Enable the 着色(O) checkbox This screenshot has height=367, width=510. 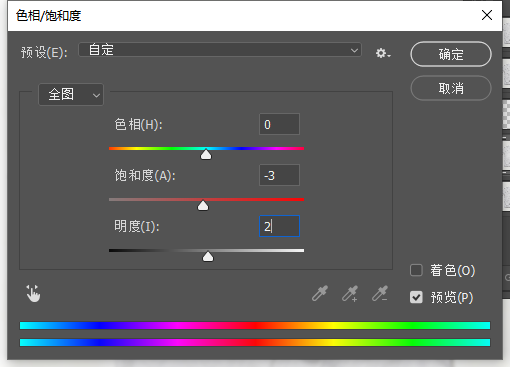coord(416,270)
